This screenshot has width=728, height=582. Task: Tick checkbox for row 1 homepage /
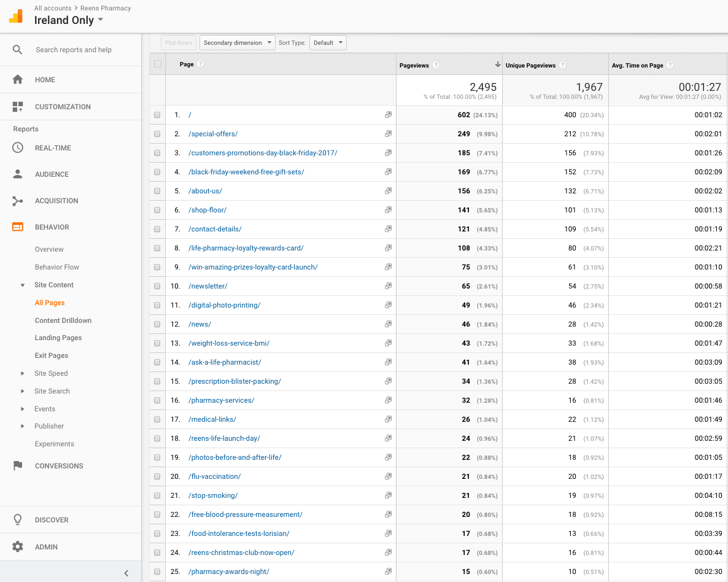pos(157,115)
